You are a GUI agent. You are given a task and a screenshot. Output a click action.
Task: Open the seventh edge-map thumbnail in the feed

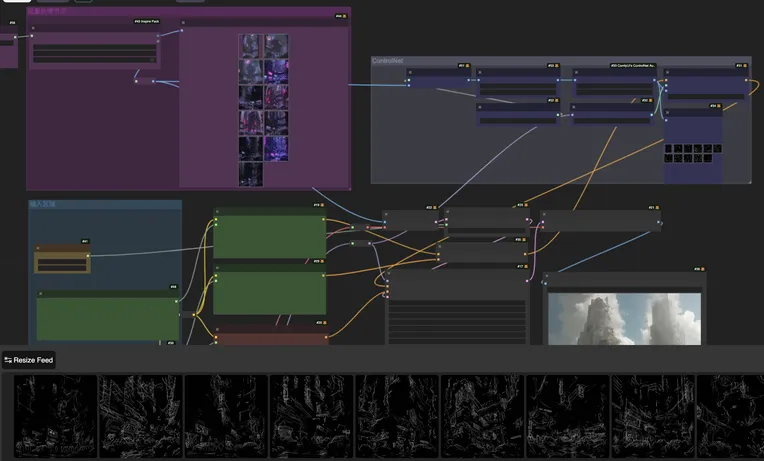pyautogui.click(x=568, y=417)
